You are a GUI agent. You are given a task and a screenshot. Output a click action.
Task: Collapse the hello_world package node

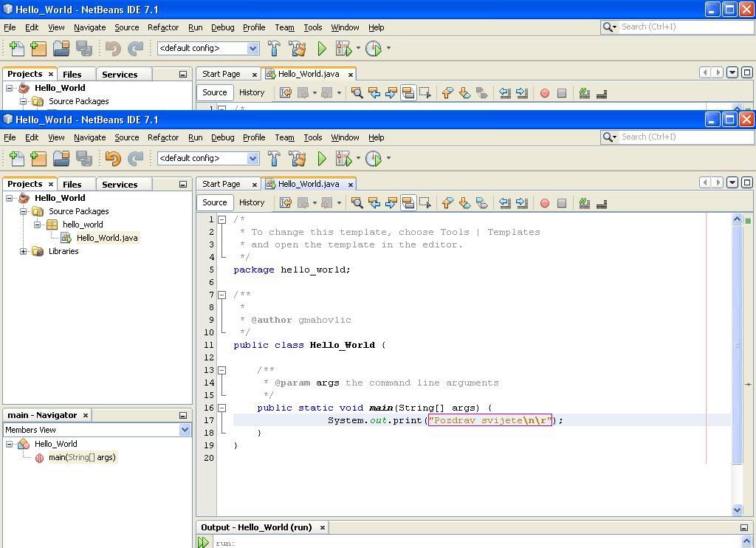[37, 225]
